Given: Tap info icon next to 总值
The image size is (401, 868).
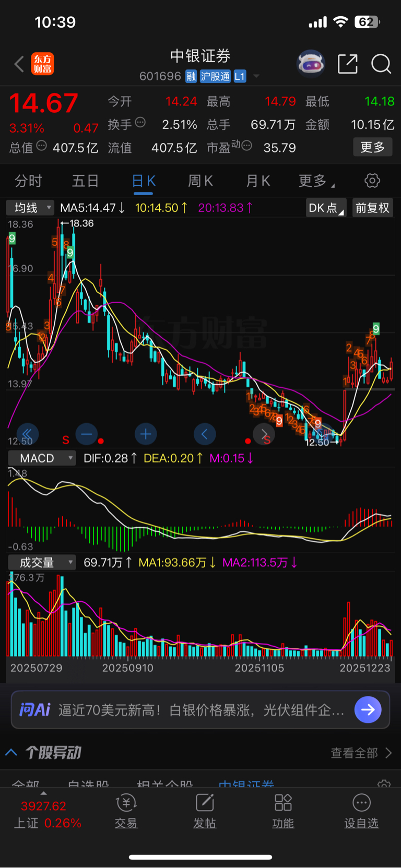Looking at the screenshot, I should (x=42, y=146).
